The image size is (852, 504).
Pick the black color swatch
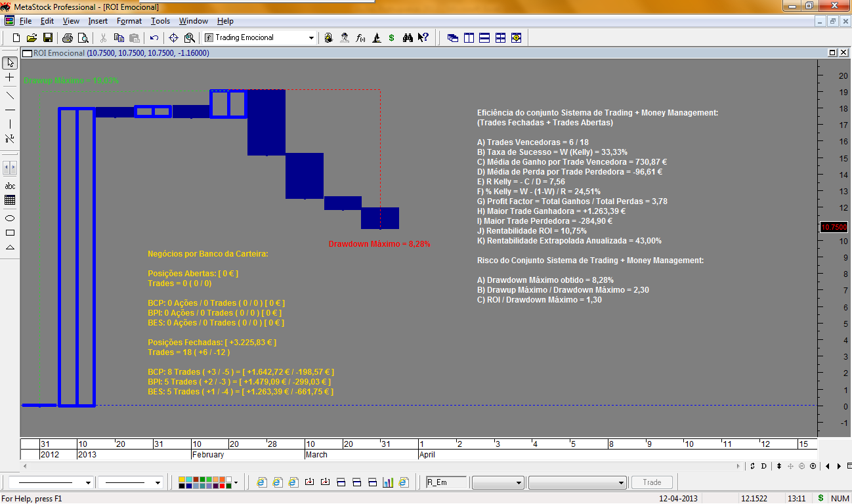[182, 486]
